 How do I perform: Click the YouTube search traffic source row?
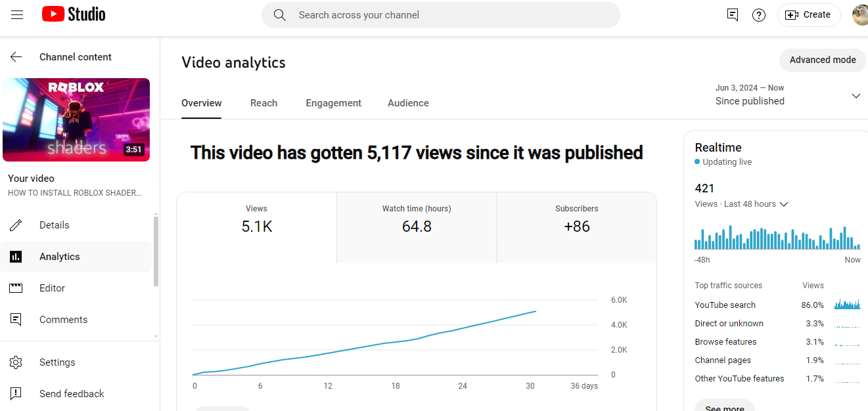pos(777,305)
